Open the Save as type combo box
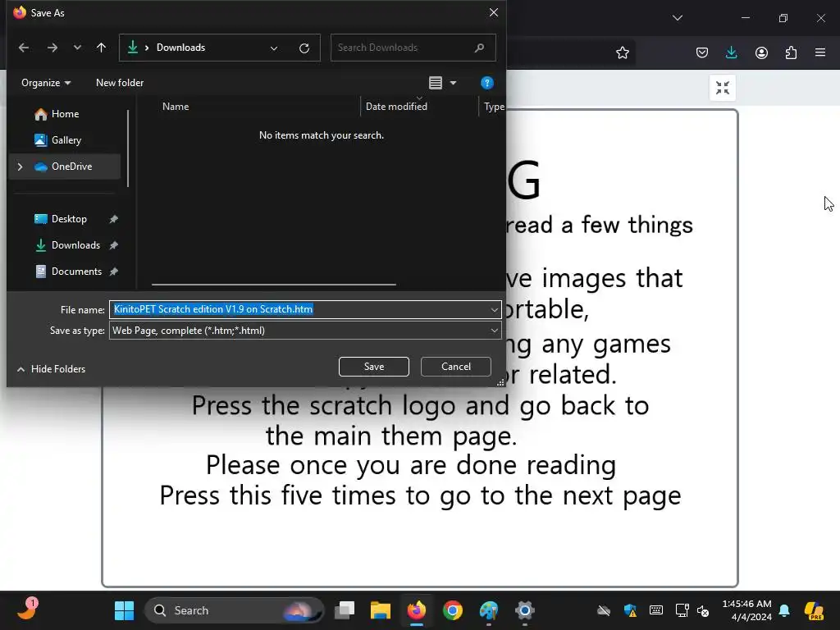Image resolution: width=840 pixels, height=630 pixels. point(305,331)
